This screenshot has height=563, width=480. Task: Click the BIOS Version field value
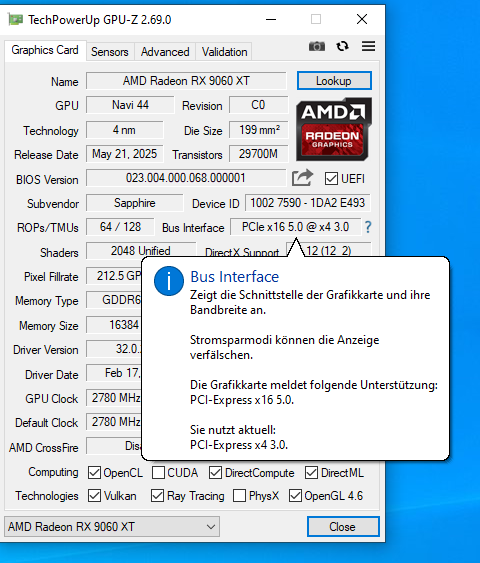tap(186, 178)
